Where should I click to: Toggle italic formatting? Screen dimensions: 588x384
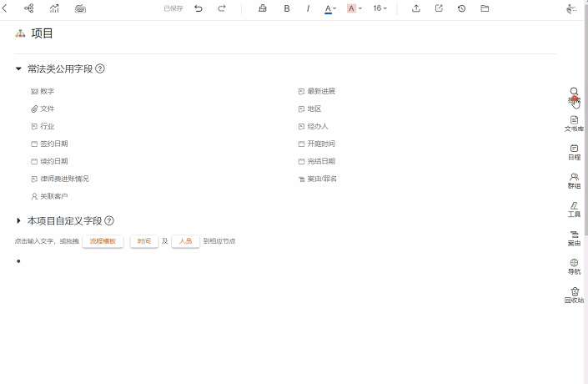pyautogui.click(x=308, y=8)
